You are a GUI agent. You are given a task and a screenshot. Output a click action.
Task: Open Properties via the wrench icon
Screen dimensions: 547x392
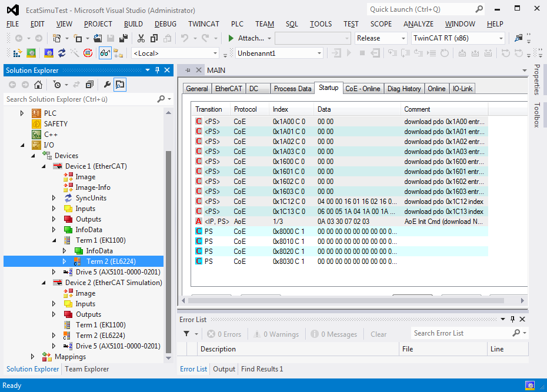coord(107,85)
